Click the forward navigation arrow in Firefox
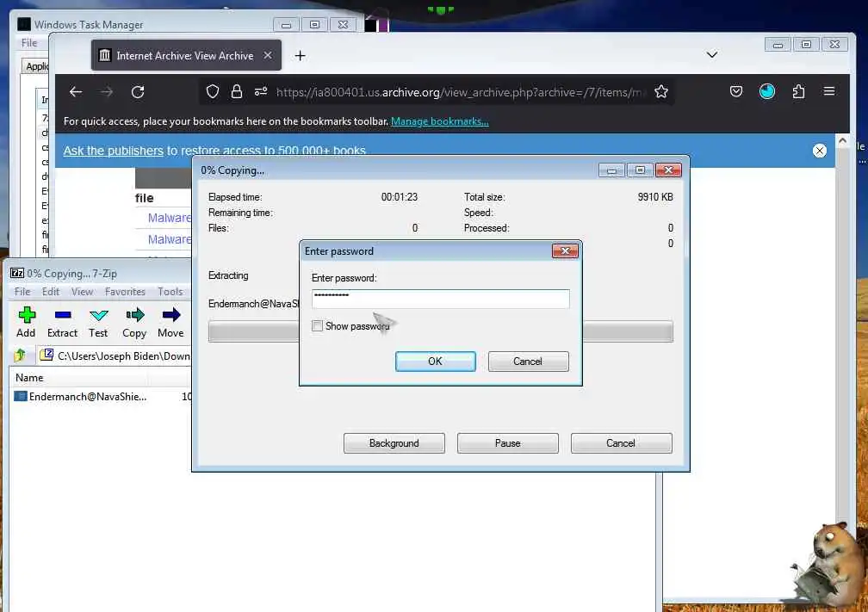868x612 pixels. (107, 92)
